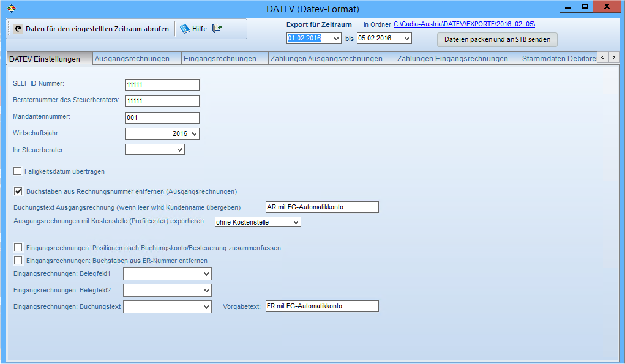Open the Eingangsrechnungen Buchungstext dropdown
This screenshot has width=625, height=364.
coord(206,307)
